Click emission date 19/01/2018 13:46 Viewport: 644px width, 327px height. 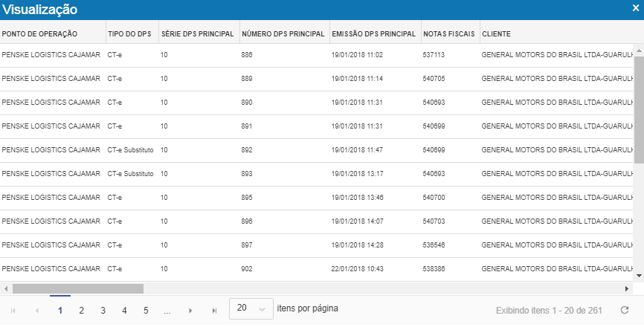(357, 198)
